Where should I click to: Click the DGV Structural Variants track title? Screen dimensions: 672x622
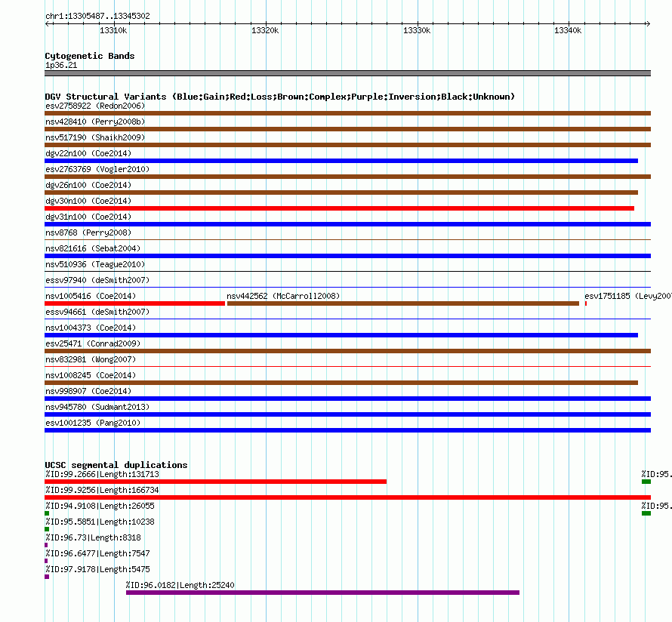(280, 97)
